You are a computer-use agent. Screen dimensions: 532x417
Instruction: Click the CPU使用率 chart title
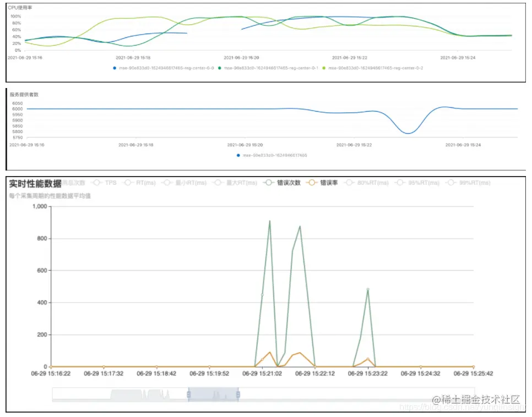[20, 8]
